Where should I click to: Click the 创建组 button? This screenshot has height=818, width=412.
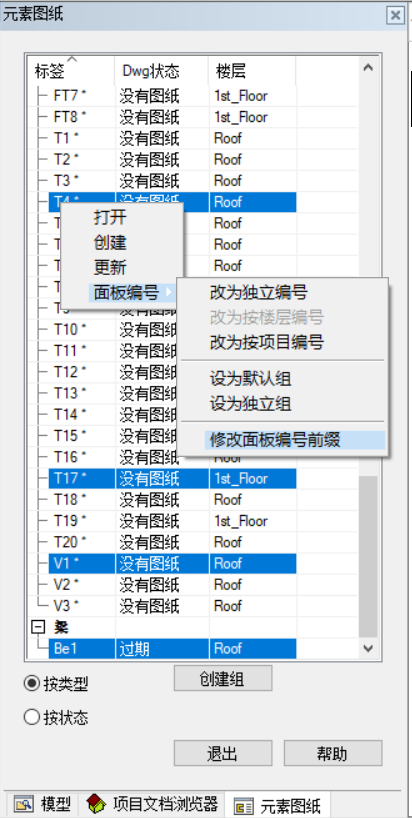pyautogui.click(x=223, y=678)
